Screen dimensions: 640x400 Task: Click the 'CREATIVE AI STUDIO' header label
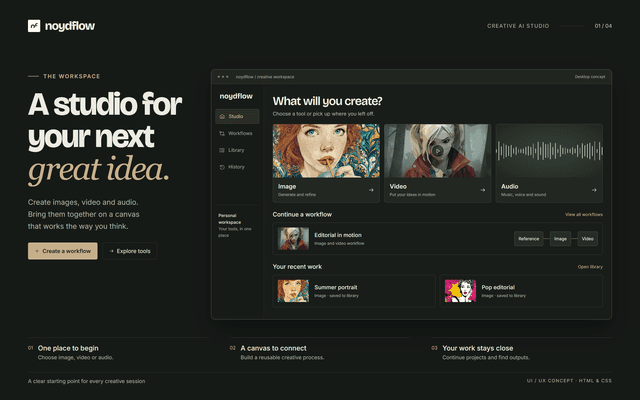[518, 26]
